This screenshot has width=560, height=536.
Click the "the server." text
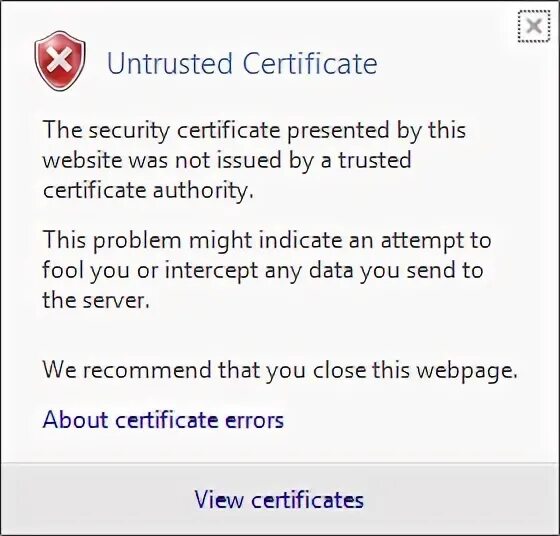pyautogui.click(x=96, y=300)
